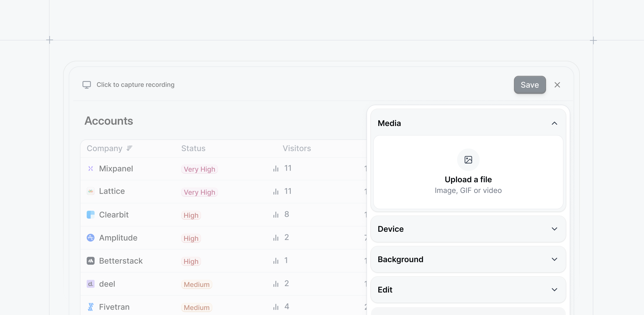
Task: Select the deel company row
Action: (x=107, y=284)
